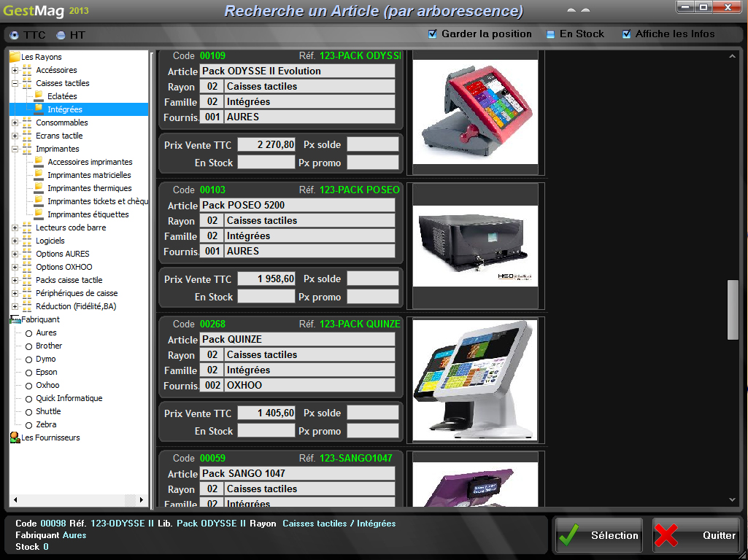748x560 pixels.
Task: Click the Réduction (Fidélité,BA) category icon
Action: (27, 306)
